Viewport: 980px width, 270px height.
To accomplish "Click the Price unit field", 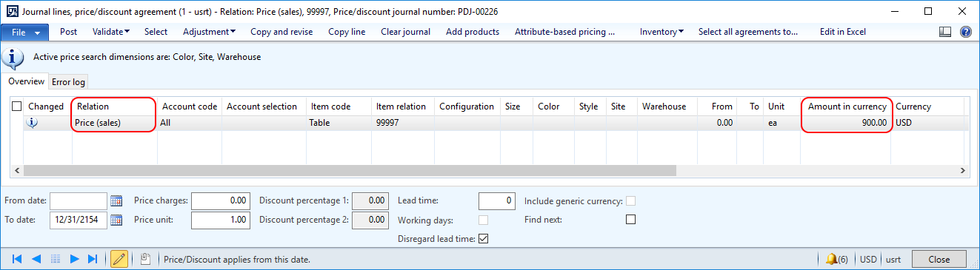I will [x=221, y=220].
